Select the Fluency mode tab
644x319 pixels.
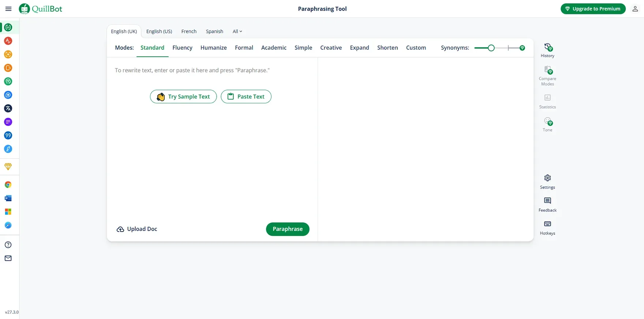point(182,48)
